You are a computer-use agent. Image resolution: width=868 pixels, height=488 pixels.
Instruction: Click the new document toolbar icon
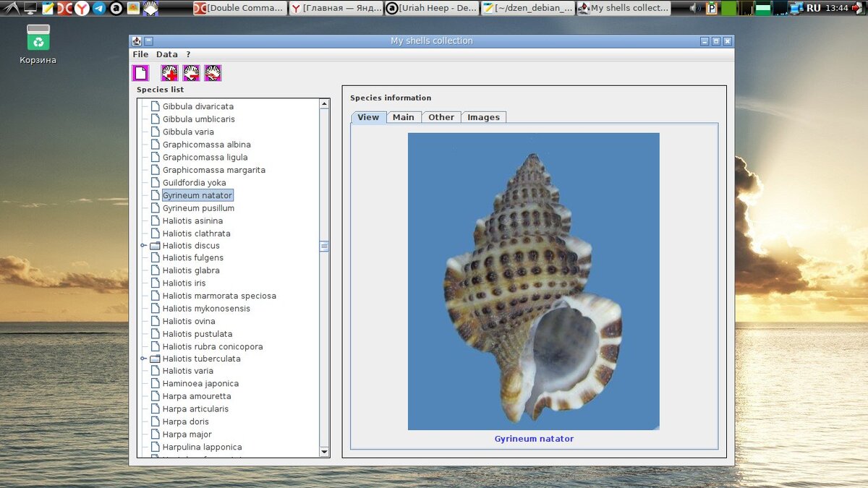pyautogui.click(x=140, y=73)
